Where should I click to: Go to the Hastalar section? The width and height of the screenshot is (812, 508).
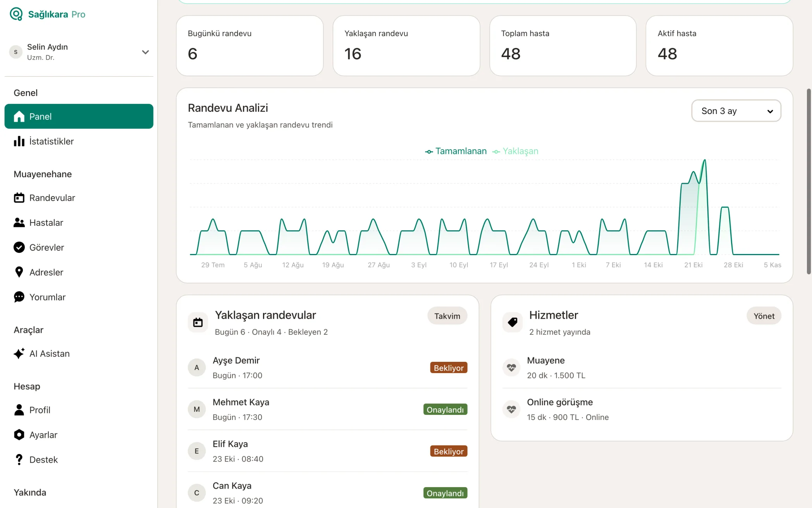79,223
